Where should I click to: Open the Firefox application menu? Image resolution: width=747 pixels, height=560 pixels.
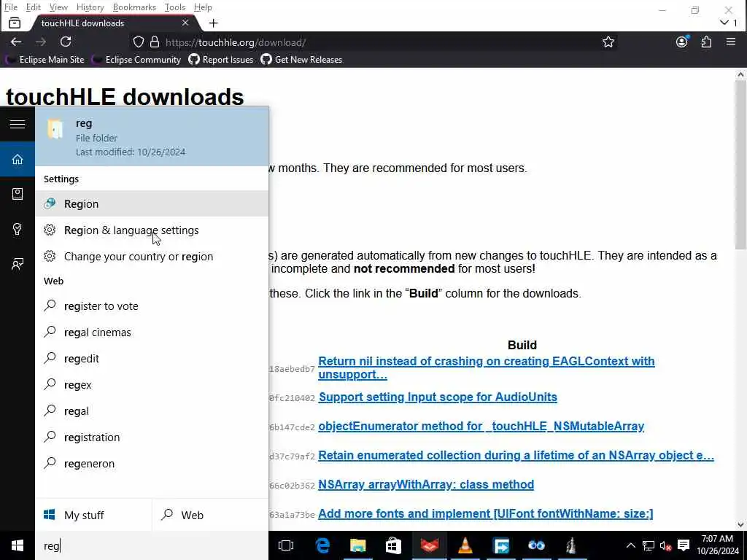tap(731, 42)
